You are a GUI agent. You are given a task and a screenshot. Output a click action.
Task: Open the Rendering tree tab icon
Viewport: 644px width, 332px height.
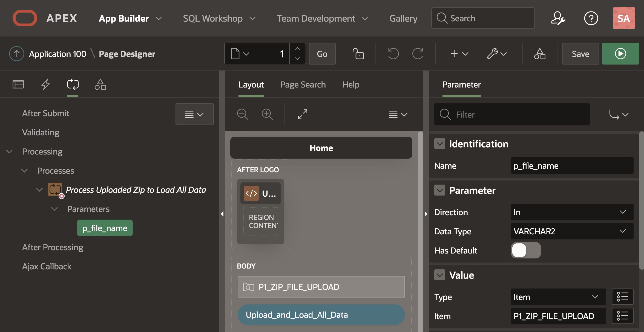[18, 85]
